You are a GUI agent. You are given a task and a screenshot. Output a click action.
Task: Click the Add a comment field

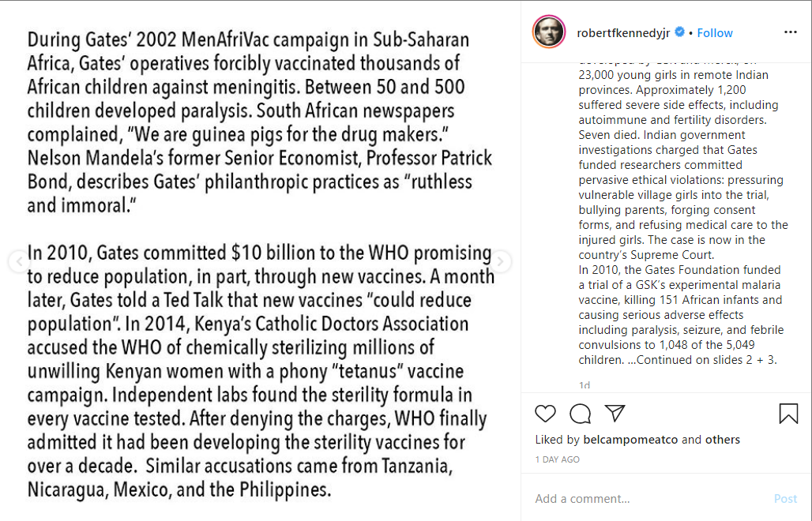pyautogui.click(x=648, y=499)
